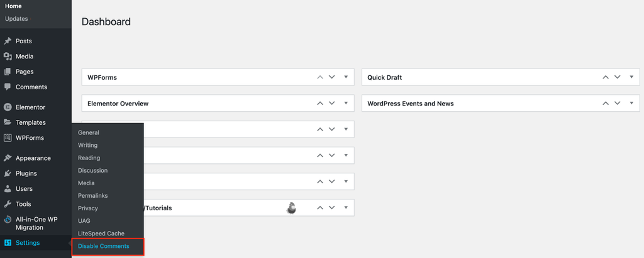Select LiteSpeed Cache in Settings submenu
Viewport: 644px width, 258px height.
[x=101, y=234]
